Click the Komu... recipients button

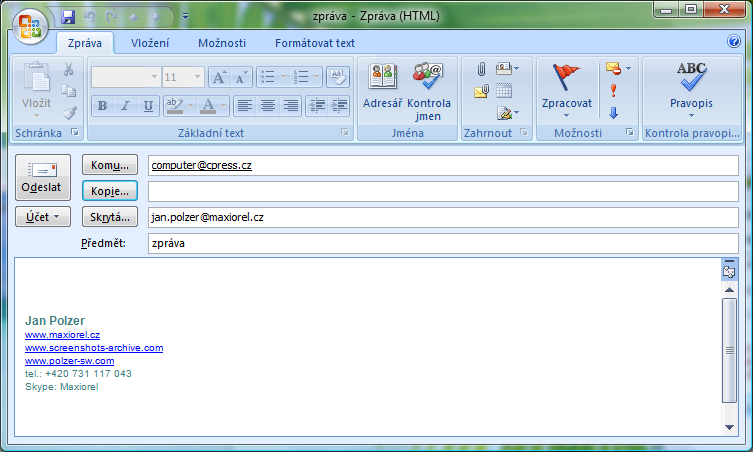(110, 165)
